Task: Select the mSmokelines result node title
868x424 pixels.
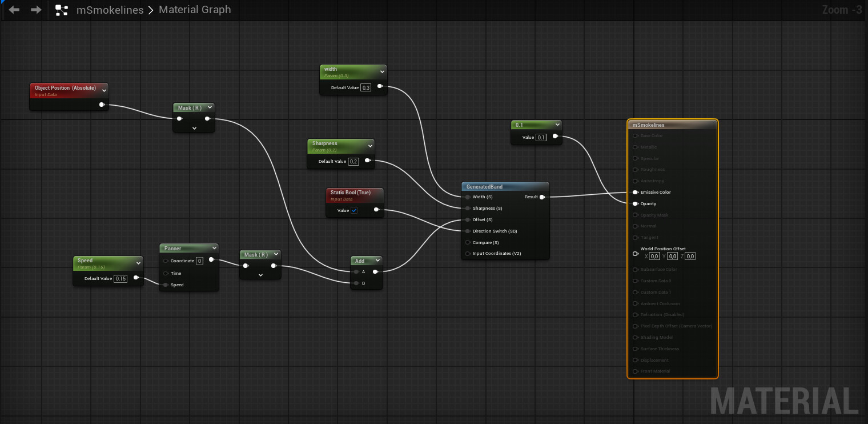Action: click(x=648, y=125)
